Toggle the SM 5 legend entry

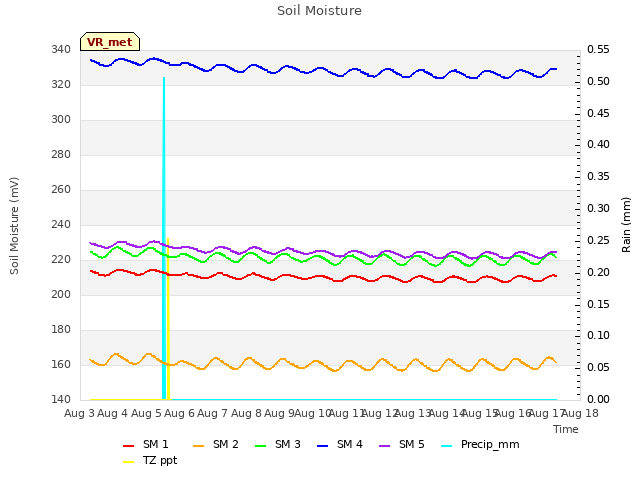[402, 444]
